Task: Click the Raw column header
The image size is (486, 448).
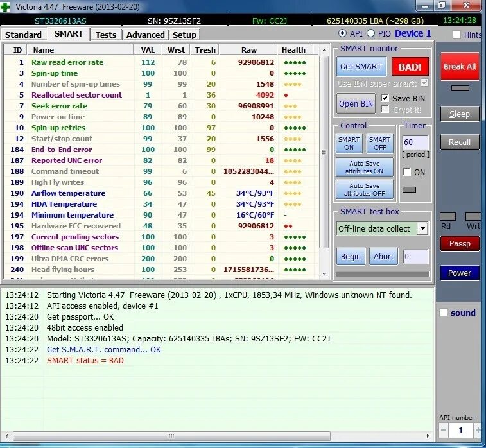Action: point(248,50)
